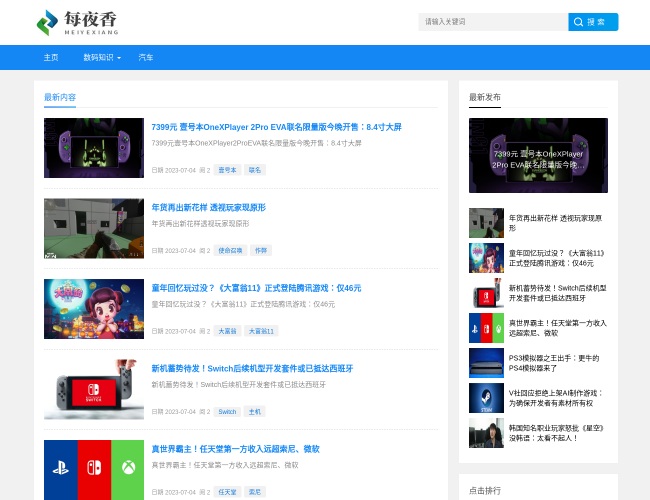Open sidebar thumbnail with three console logos
Viewport: 650px width, 500px height.
click(x=486, y=328)
